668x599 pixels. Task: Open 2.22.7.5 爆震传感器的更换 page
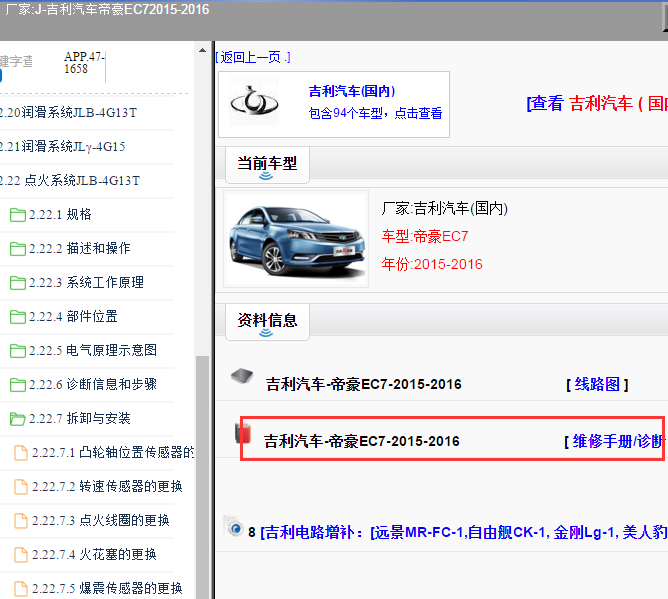coord(107,589)
